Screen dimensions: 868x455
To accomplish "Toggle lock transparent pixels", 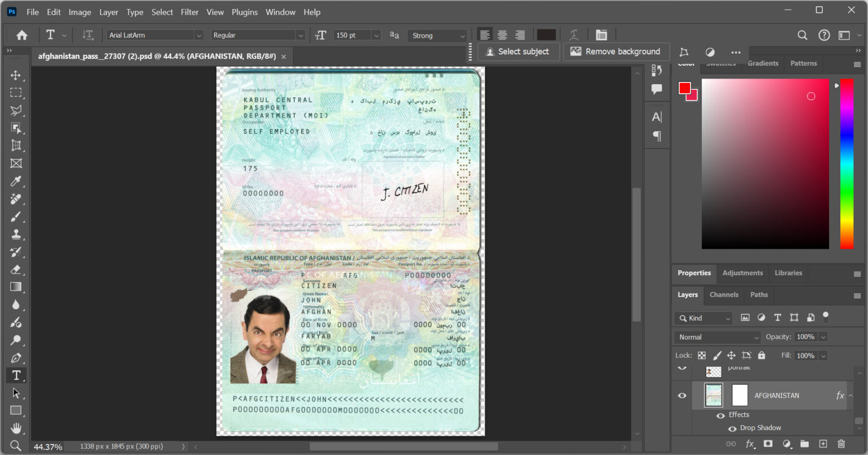I will click(x=702, y=356).
